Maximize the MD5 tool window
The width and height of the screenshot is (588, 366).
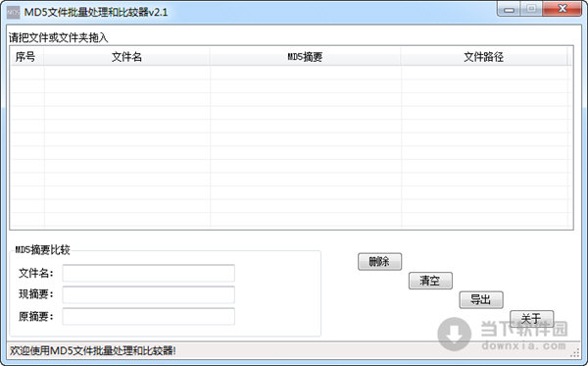(531, 9)
